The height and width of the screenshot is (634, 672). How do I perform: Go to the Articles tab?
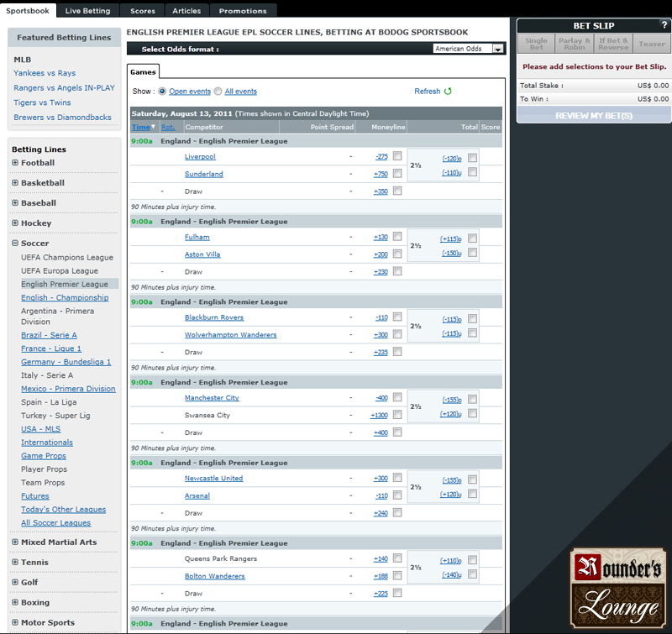(x=186, y=11)
